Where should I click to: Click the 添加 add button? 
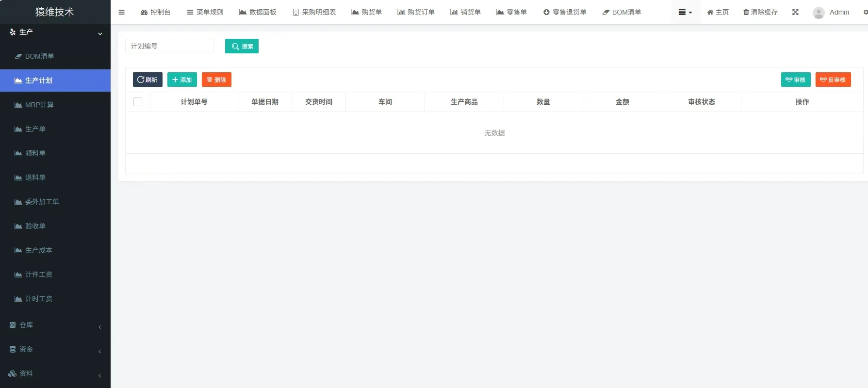[x=182, y=80]
